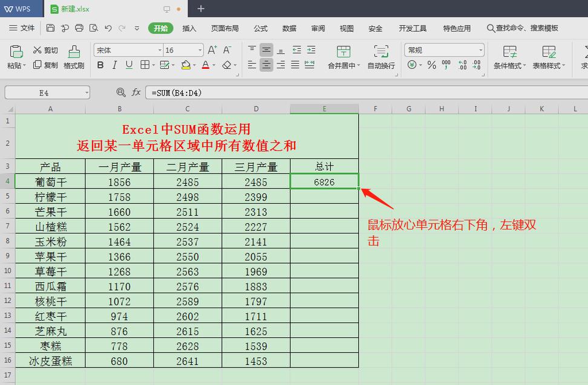588x385 pixels.
Task: Open Print Preview icon
Action: tap(94, 28)
